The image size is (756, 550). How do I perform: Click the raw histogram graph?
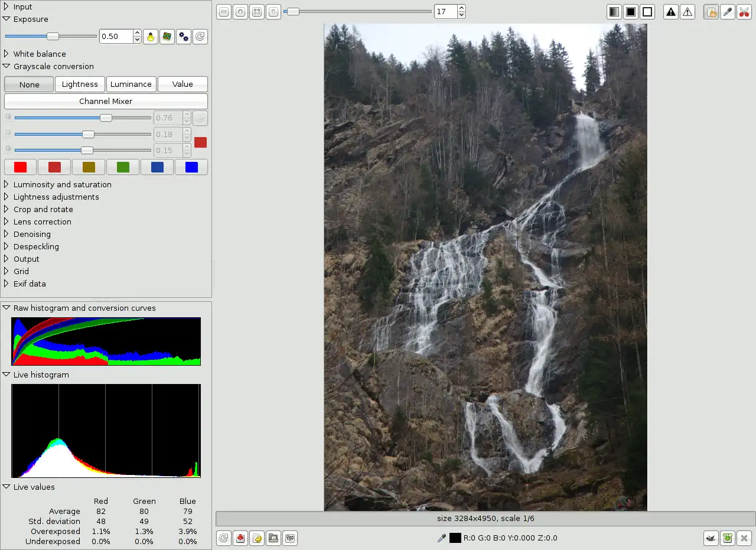[x=106, y=341]
